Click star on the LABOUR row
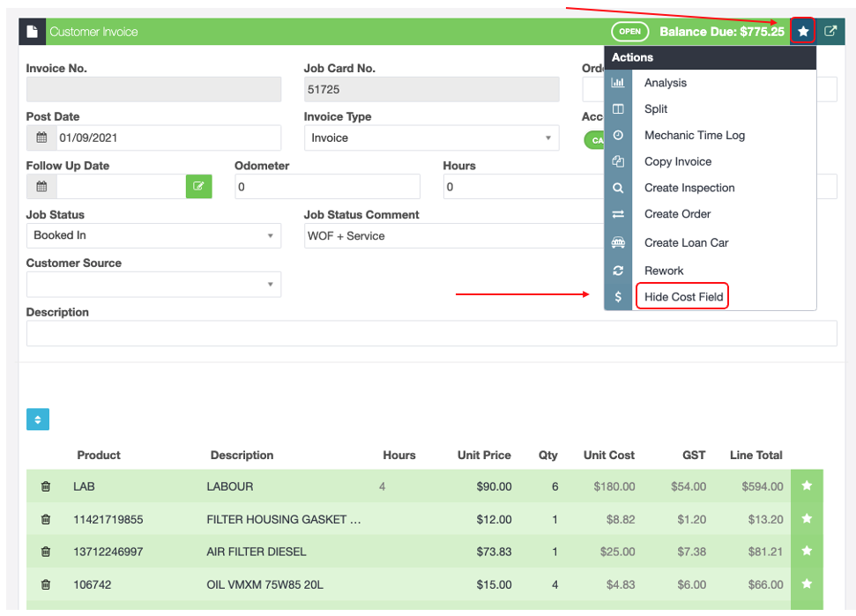The height and width of the screenshot is (616, 856). pos(807,486)
